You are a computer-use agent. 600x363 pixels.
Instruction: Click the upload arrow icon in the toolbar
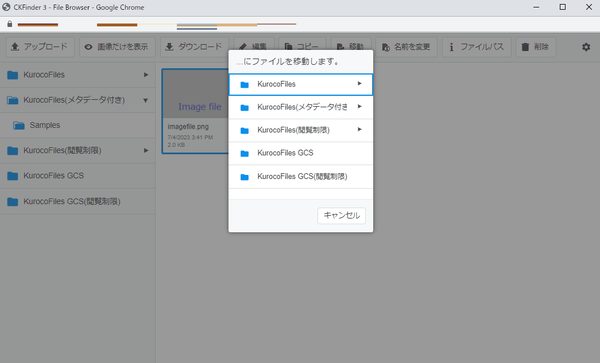(x=15, y=47)
